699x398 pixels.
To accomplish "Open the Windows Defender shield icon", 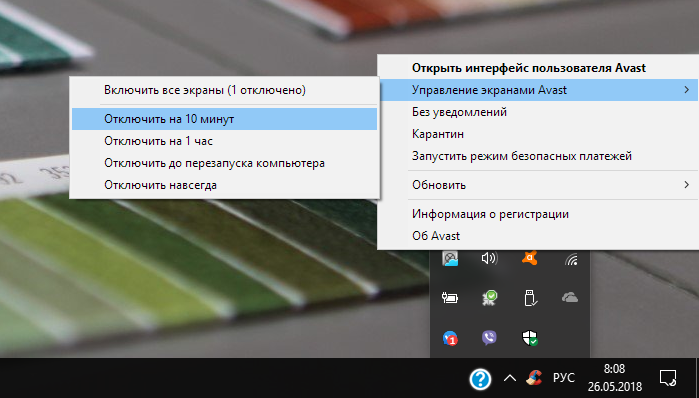I will click(530, 338).
